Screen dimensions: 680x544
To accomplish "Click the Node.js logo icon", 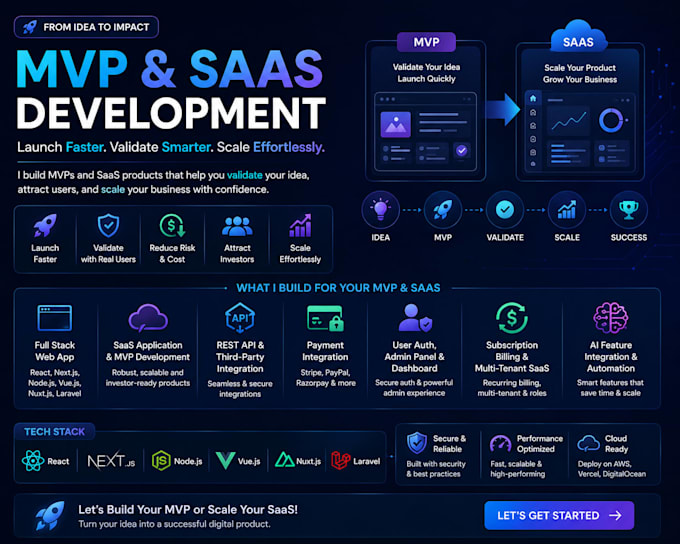I will point(161,461).
